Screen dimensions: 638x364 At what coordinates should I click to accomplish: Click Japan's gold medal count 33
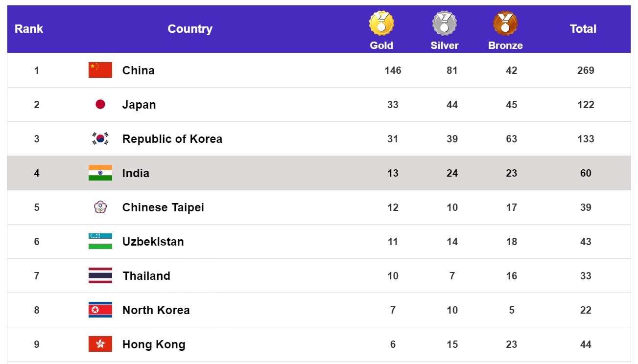click(x=393, y=105)
